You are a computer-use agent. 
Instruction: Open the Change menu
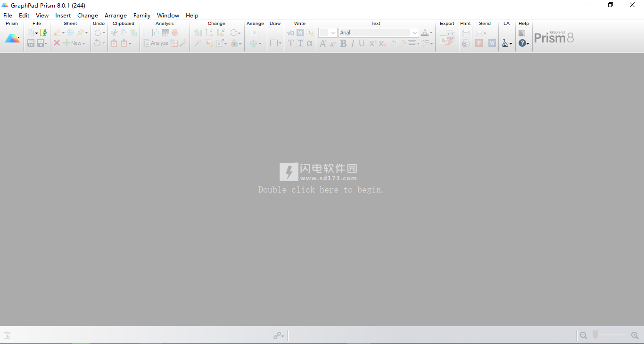[x=87, y=15]
